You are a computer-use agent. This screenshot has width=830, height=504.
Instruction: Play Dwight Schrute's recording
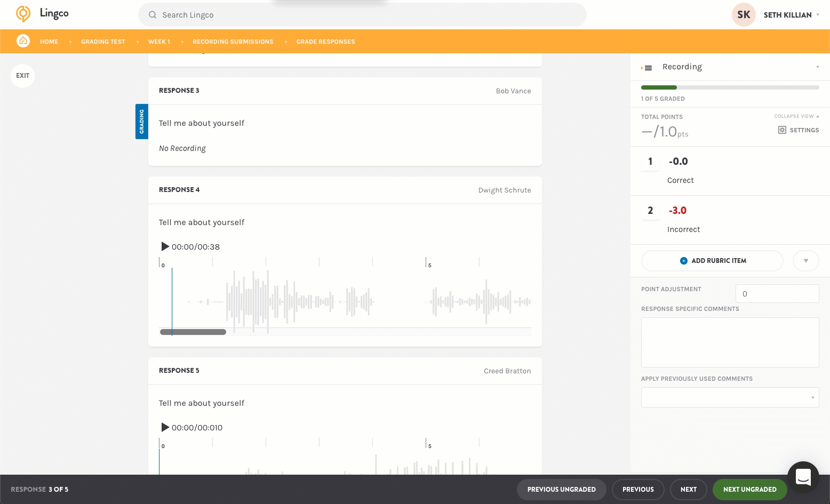(x=165, y=246)
